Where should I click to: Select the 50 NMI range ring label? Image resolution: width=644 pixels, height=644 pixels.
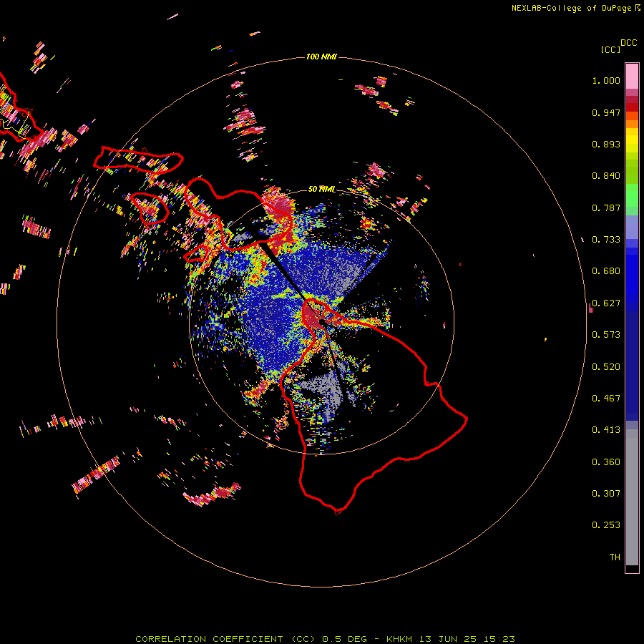321,189
